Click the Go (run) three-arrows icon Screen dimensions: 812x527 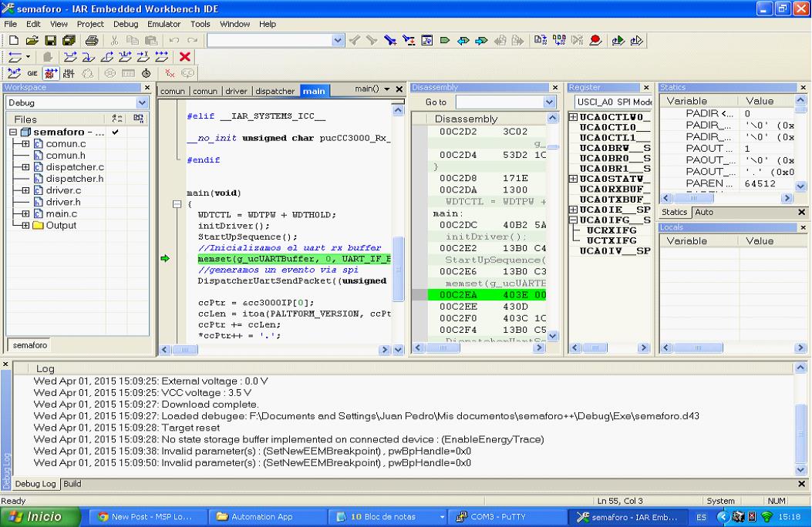tap(162, 57)
